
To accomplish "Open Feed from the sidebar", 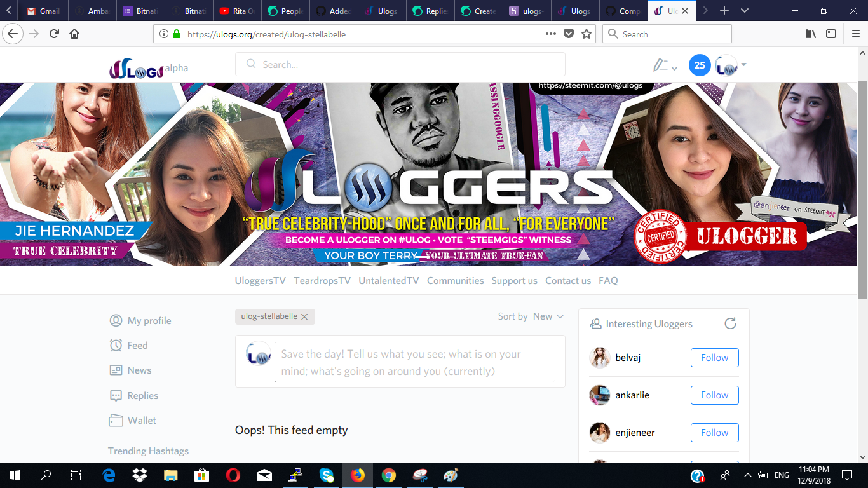I will (129, 345).
